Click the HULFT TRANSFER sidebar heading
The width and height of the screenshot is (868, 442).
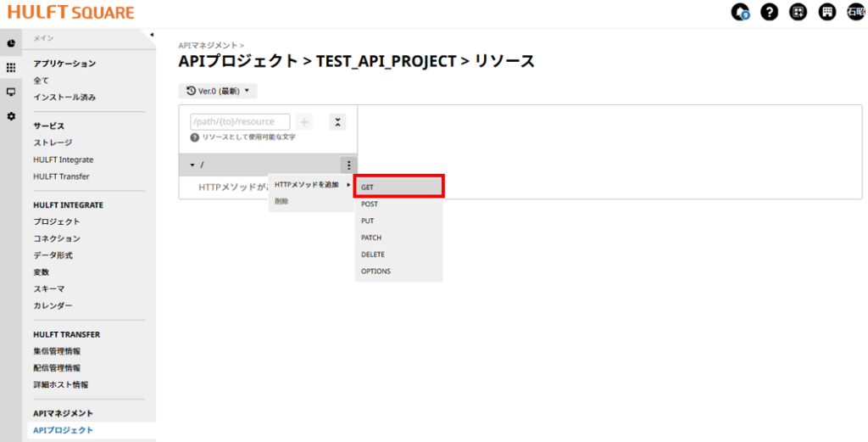(x=66, y=334)
